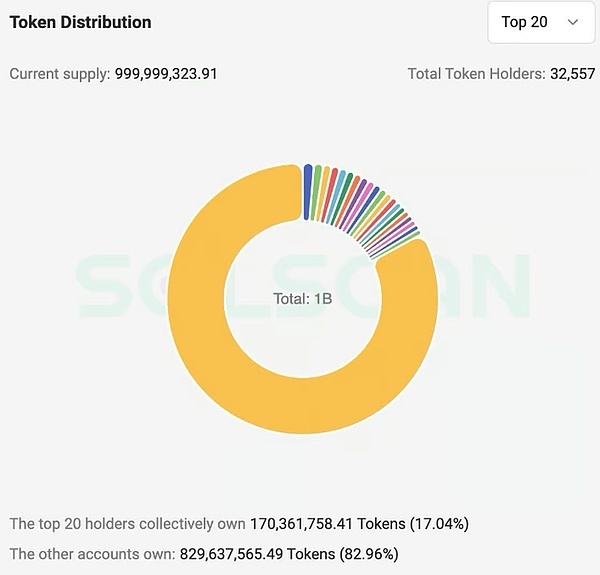
Task: Click the chevron arrow beside Top 20
Action: 573,22
